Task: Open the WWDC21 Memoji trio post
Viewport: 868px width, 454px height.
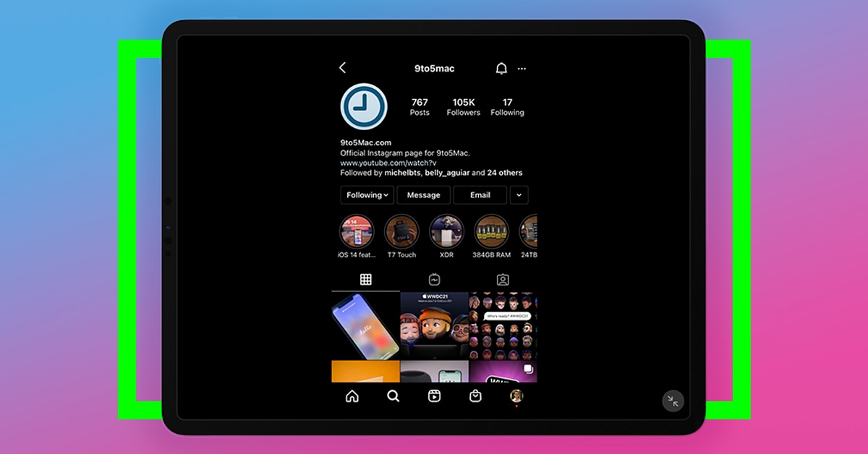Action: click(x=434, y=326)
